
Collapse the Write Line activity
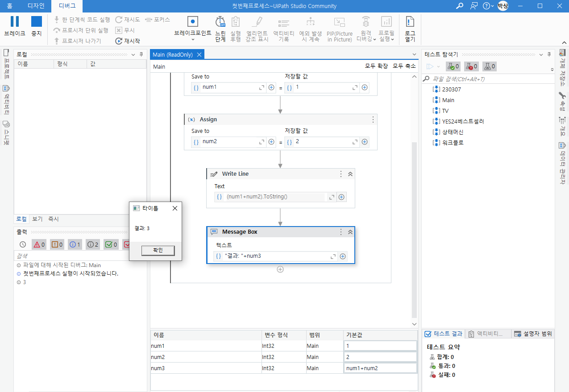coord(350,174)
